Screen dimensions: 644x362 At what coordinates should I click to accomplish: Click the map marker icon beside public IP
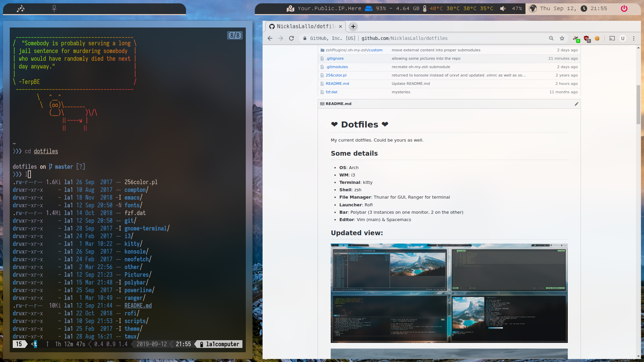(290, 9)
